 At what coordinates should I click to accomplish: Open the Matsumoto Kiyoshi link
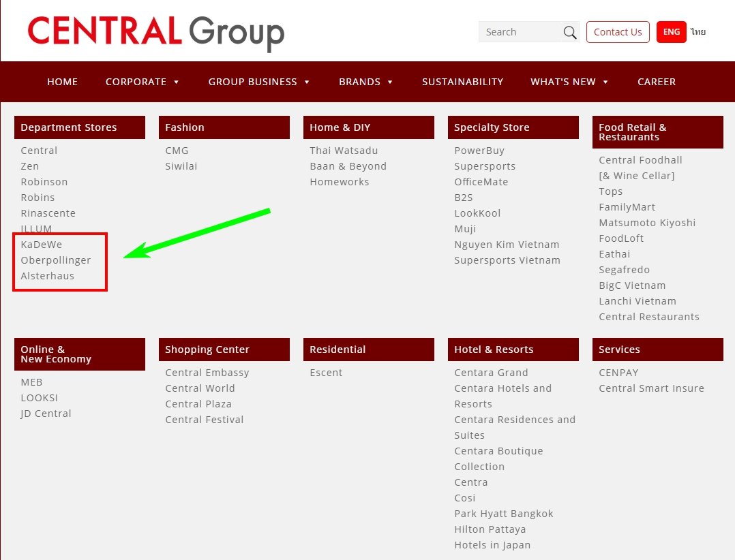(x=647, y=222)
